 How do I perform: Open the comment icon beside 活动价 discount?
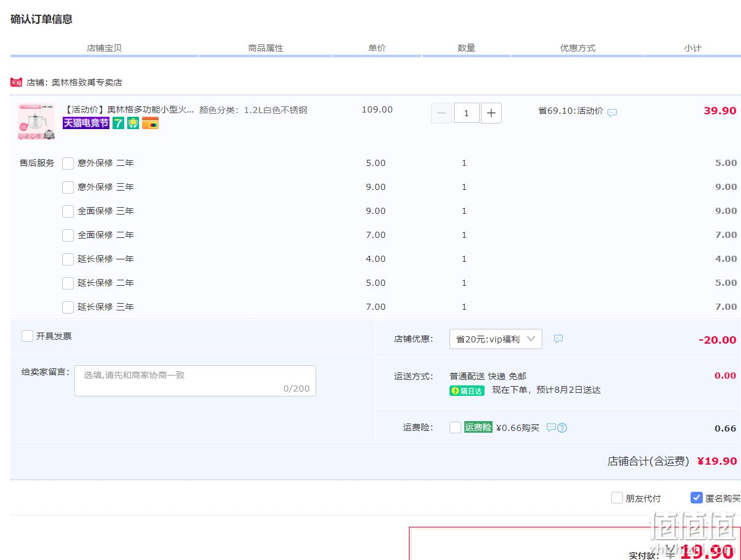[x=612, y=112]
